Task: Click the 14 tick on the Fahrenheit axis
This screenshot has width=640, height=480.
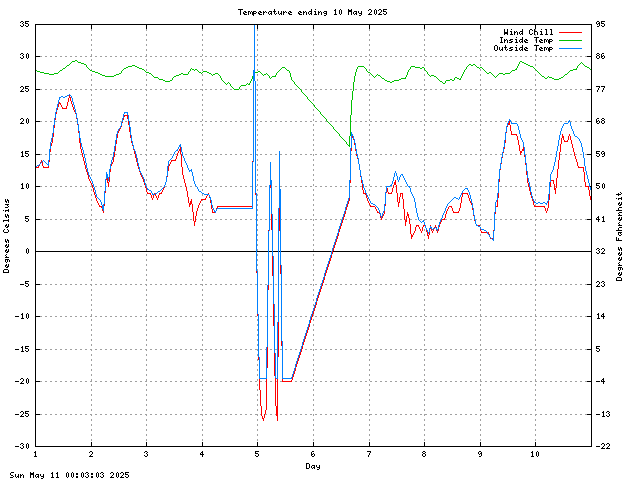Action: click(x=600, y=316)
